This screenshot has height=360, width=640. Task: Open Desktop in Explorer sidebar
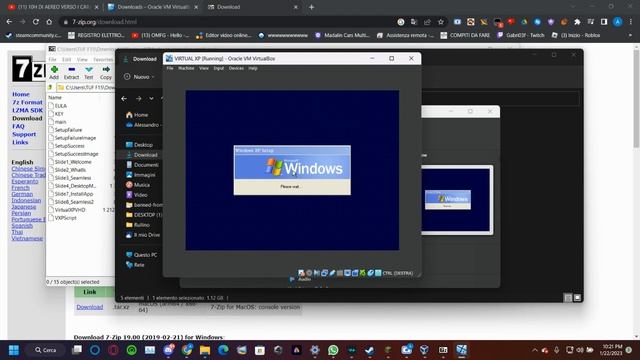[140, 145]
